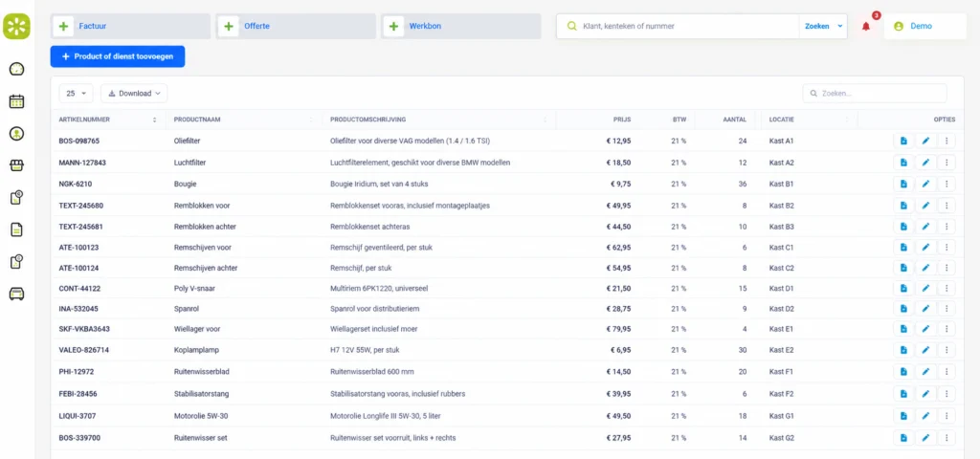
Task: Click product name Stabilisatorstang
Action: coord(199,394)
